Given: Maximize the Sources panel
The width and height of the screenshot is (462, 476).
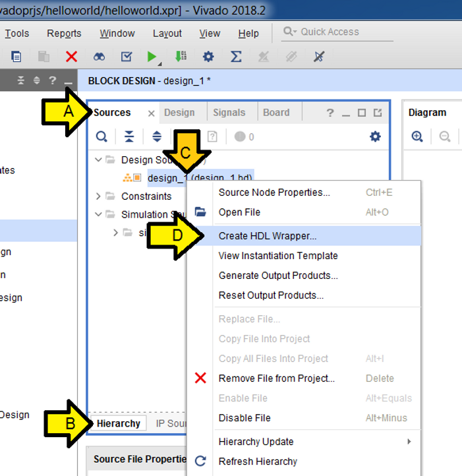Looking at the screenshot, I should [x=362, y=113].
